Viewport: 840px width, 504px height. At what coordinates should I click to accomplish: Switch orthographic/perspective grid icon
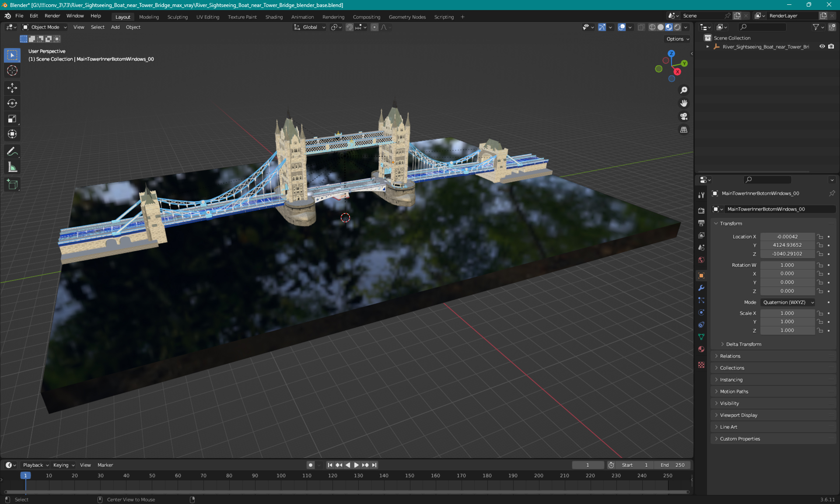click(x=684, y=130)
